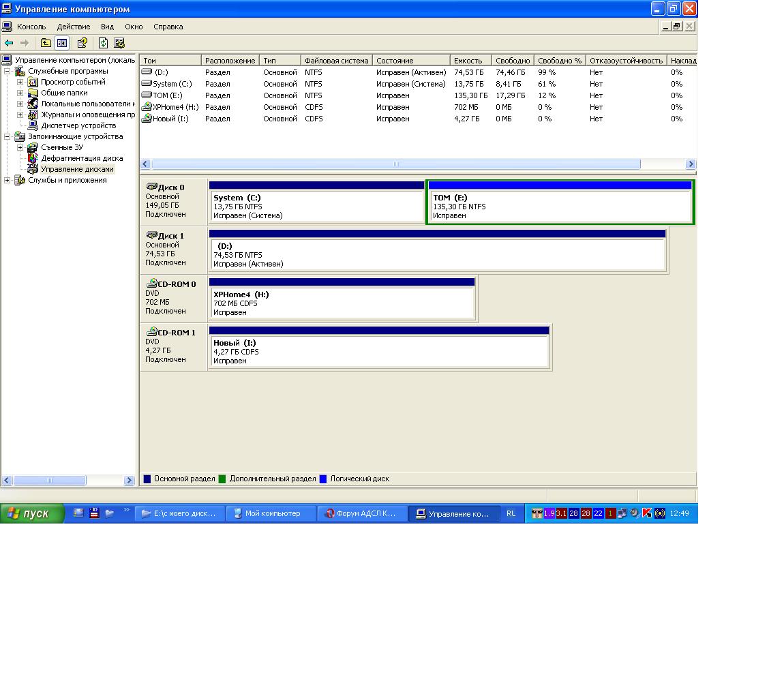Open the Вид menu
784x681 pixels.
[107, 27]
